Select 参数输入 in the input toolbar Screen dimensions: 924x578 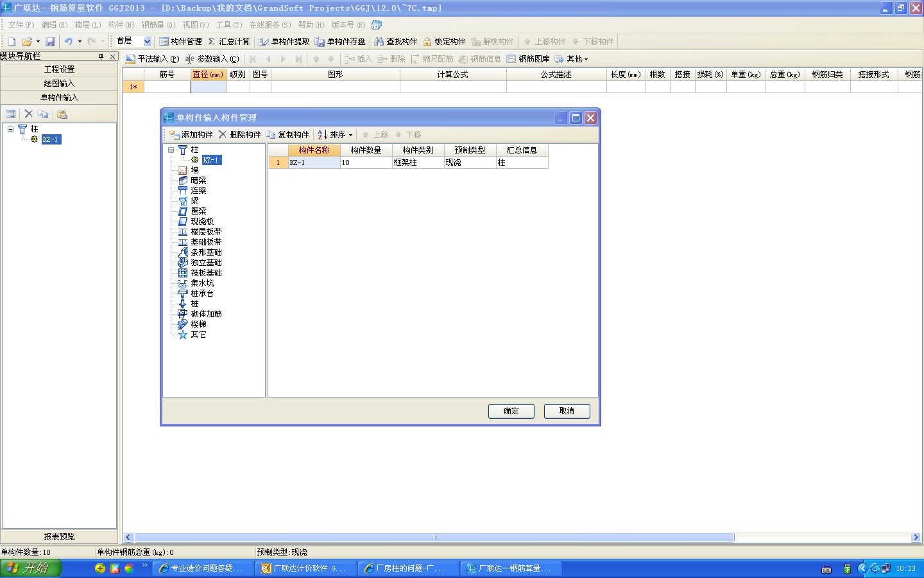(212, 59)
